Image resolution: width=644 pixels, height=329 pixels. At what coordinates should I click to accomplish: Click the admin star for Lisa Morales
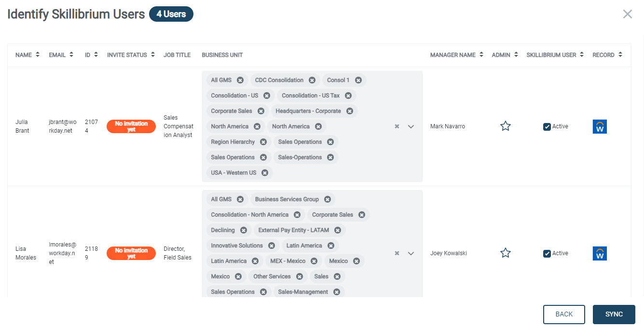click(x=505, y=253)
